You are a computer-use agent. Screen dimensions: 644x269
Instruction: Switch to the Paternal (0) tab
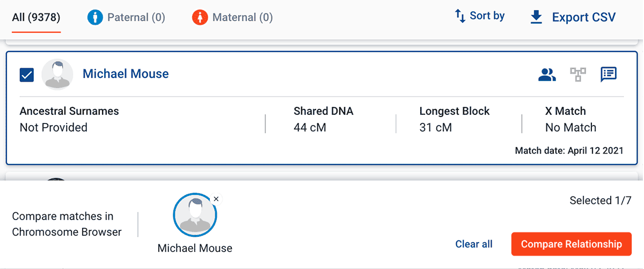tap(127, 18)
